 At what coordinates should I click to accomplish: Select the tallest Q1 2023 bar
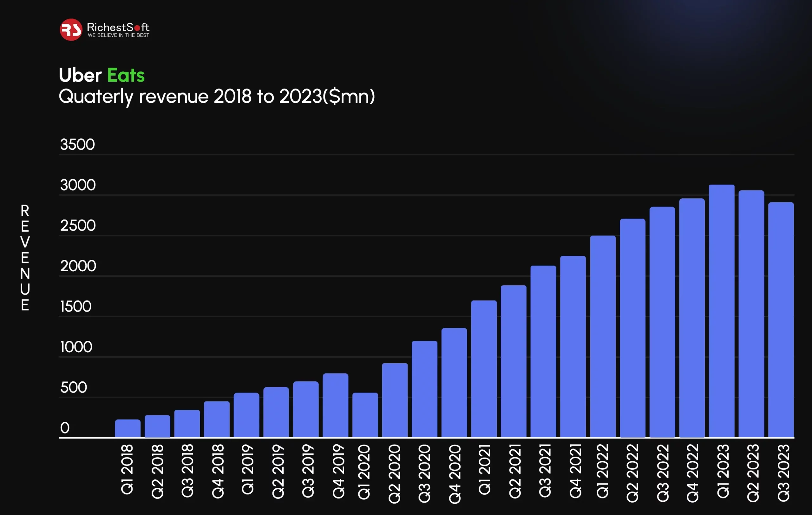tap(722, 311)
